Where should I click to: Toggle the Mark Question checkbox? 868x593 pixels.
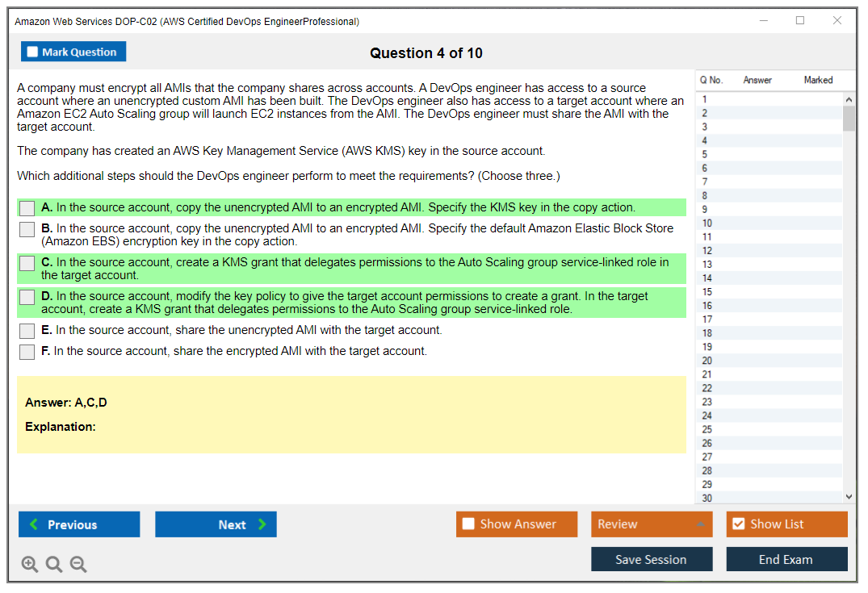coord(33,52)
